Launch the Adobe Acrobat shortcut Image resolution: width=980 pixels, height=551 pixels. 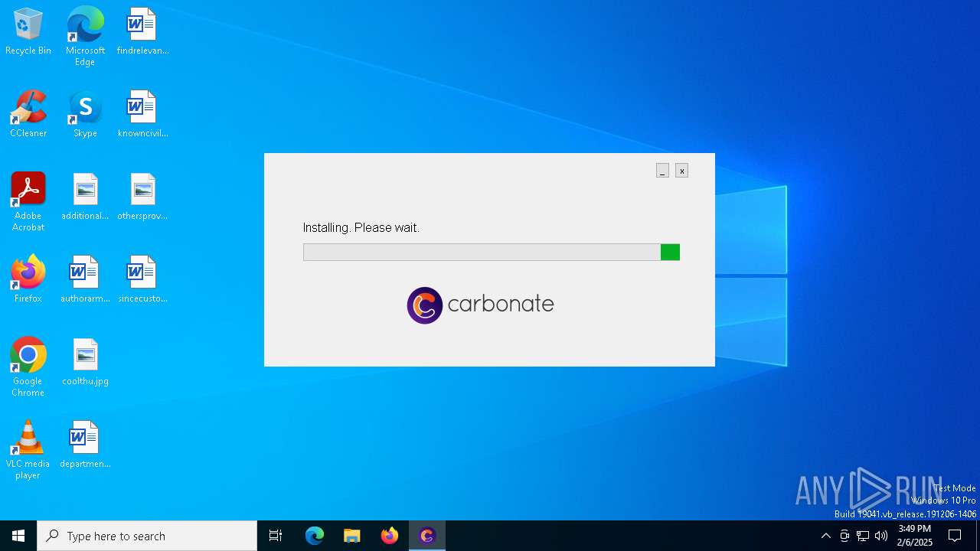(28, 202)
